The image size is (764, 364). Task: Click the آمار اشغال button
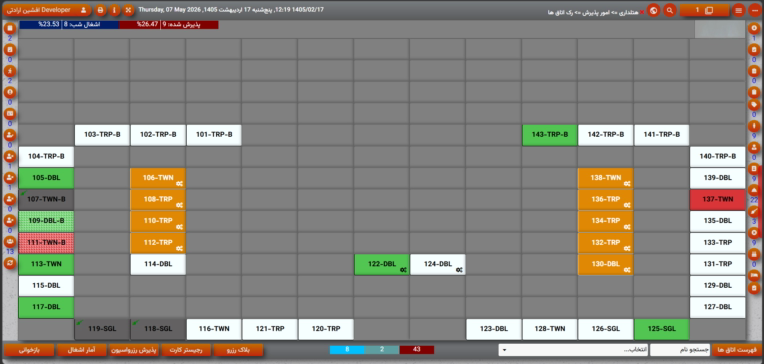(81, 350)
